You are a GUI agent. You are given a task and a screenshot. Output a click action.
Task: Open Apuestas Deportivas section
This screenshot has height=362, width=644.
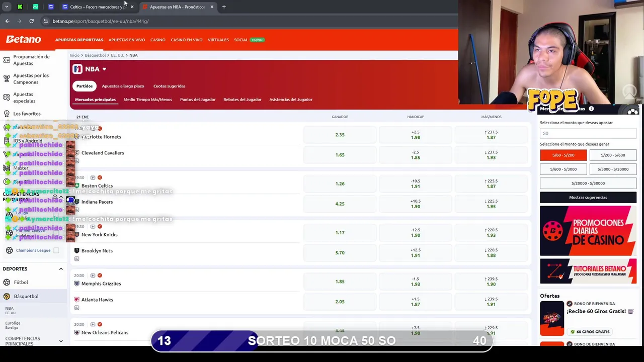(79, 40)
